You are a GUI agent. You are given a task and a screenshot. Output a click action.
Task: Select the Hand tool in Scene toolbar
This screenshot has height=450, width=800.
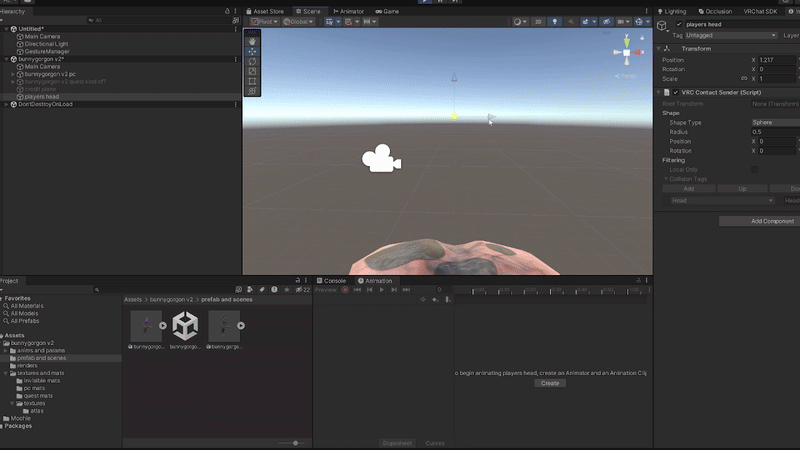252,41
